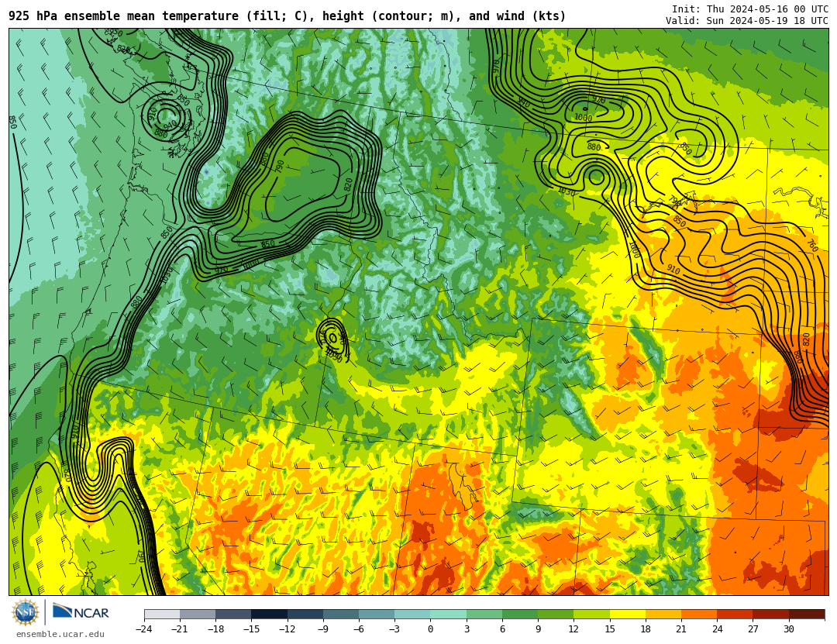Click the 9 colorbar label
This screenshot has width=837, height=644.
538,629
